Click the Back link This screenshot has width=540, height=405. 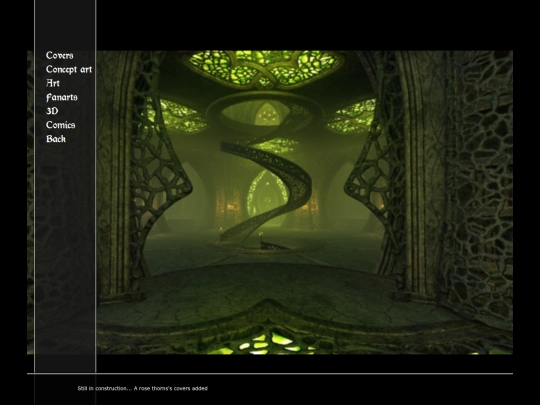56,139
